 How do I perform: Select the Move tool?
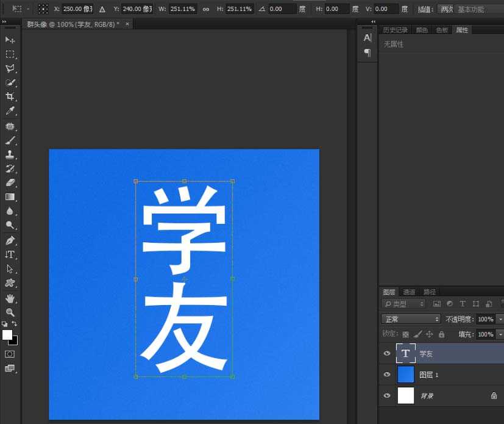coord(8,40)
